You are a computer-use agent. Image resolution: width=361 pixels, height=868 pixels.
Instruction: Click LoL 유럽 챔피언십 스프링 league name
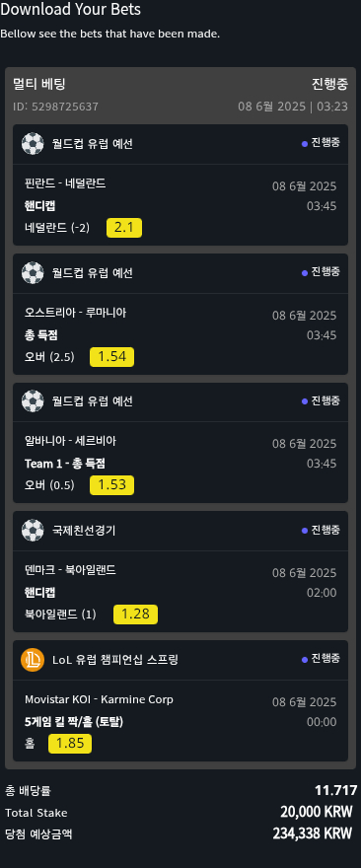(x=115, y=660)
